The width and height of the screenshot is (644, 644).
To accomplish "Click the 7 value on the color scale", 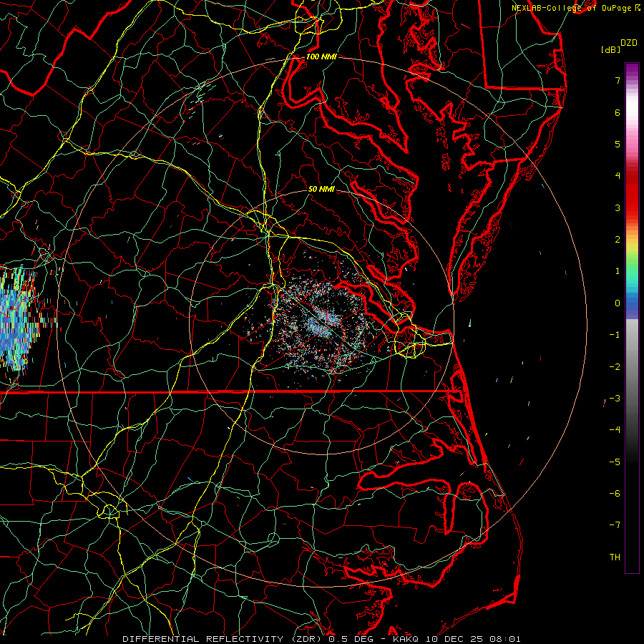I will [x=618, y=80].
